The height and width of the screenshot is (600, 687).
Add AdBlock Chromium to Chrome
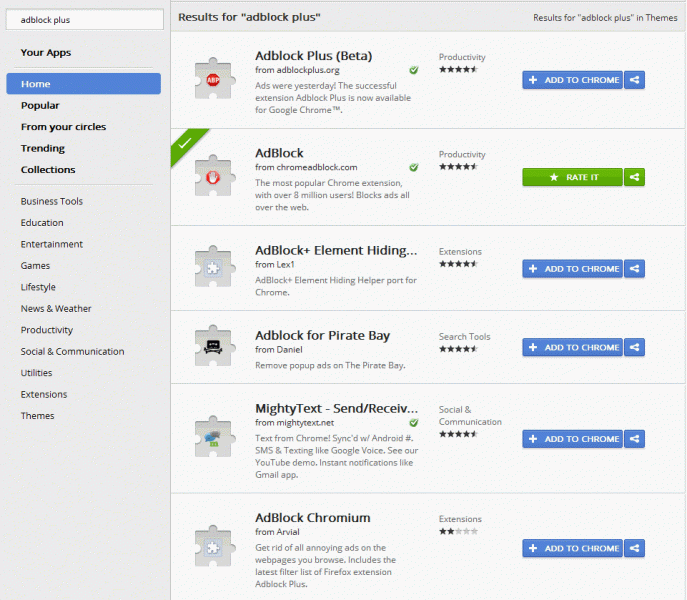click(x=573, y=548)
